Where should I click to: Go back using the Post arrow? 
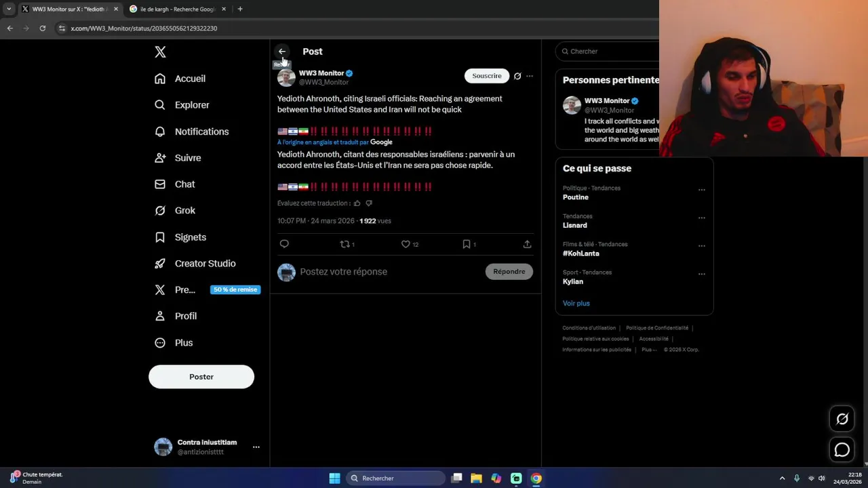[x=282, y=52]
